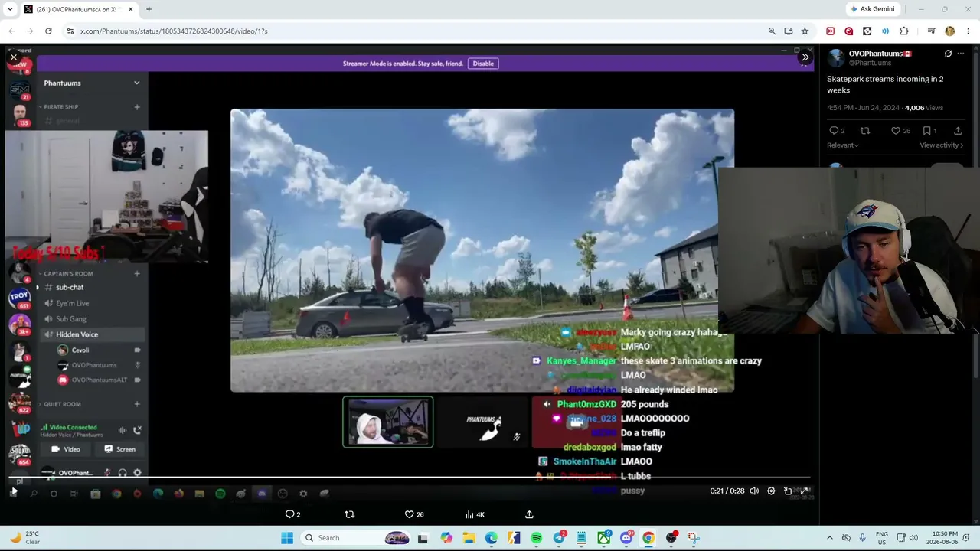Toggle Discord headphone deafen

(x=122, y=473)
